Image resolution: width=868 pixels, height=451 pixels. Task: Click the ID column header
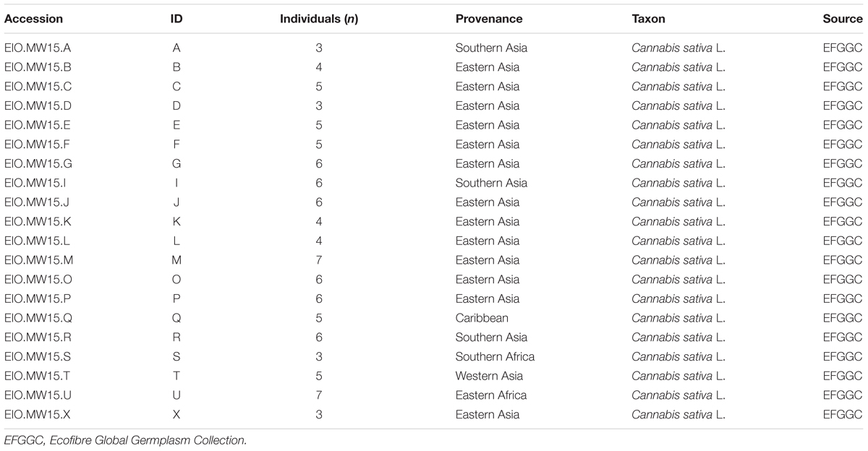(176, 19)
